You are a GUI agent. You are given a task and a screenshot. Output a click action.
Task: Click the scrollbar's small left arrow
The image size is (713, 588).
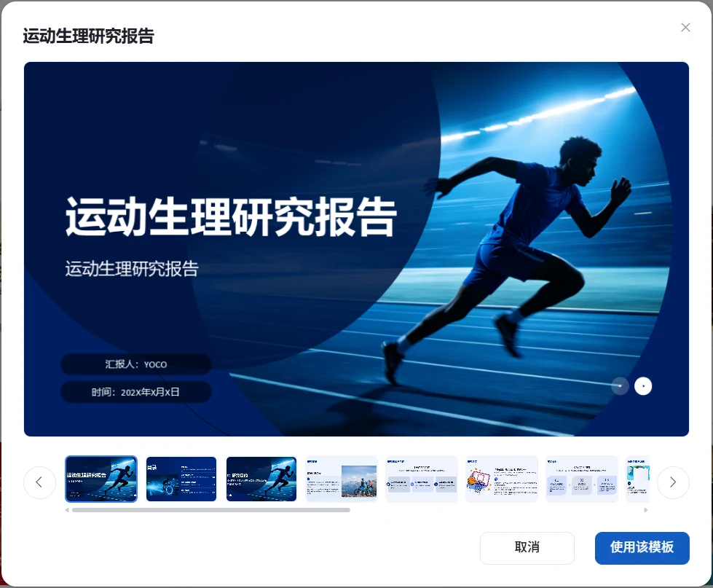coord(67,510)
